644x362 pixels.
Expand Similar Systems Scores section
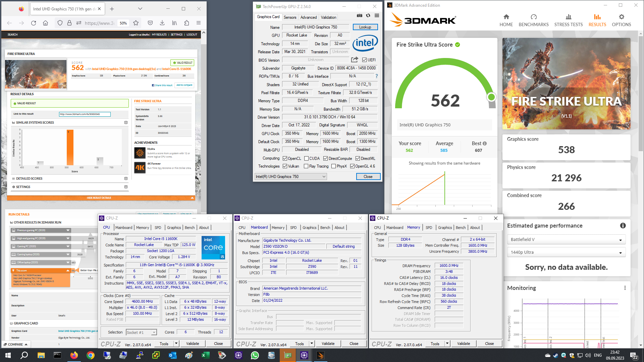click(x=126, y=123)
